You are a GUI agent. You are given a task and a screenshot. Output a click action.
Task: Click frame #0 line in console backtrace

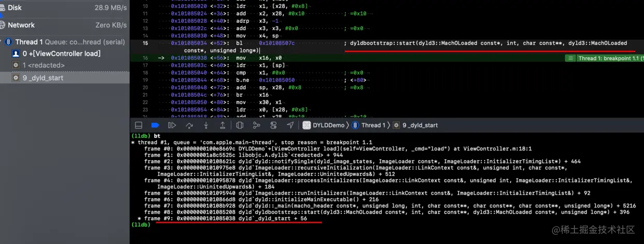pyautogui.click(x=338, y=148)
